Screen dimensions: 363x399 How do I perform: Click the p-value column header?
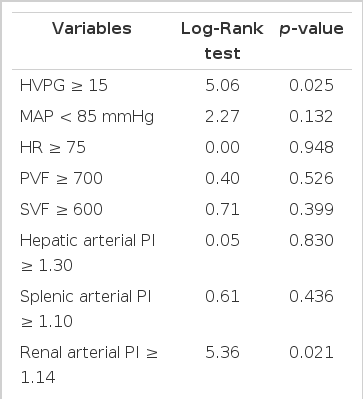pyautogui.click(x=311, y=29)
